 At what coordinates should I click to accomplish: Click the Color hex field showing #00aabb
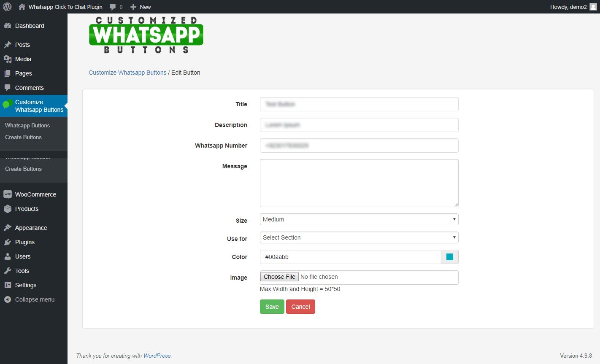[351, 257]
